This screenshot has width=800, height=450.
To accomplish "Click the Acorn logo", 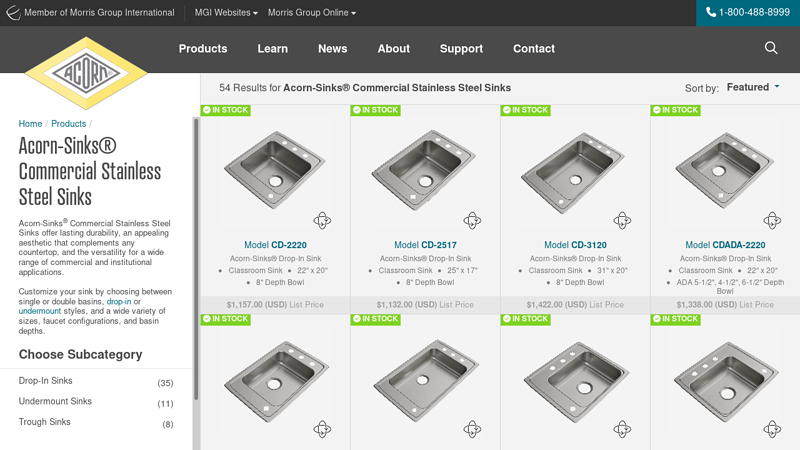I will coord(86,73).
